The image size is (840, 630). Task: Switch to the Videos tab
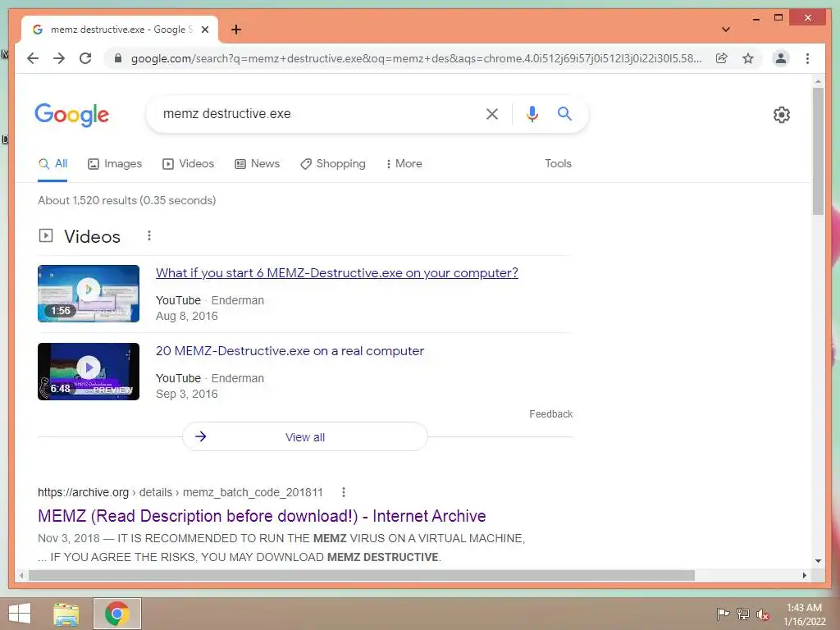(188, 164)
